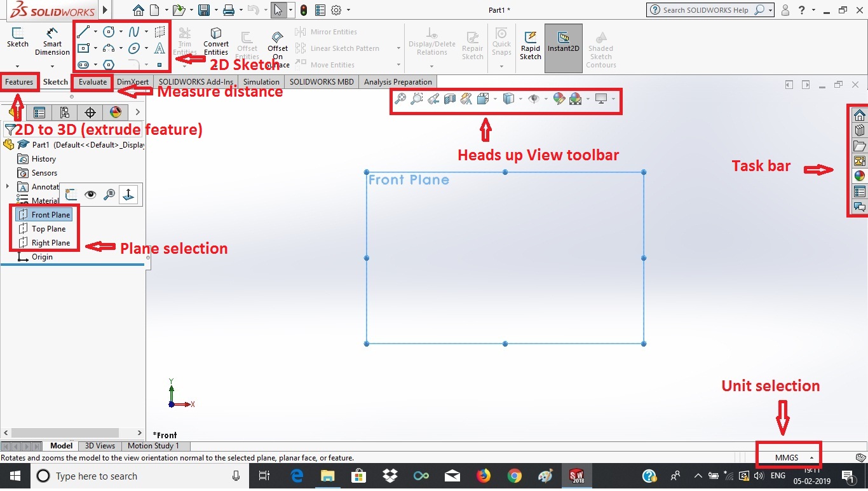Screen dimensions: 868x491
Task: Switch to the Features tab
Action: coord(19,82)
